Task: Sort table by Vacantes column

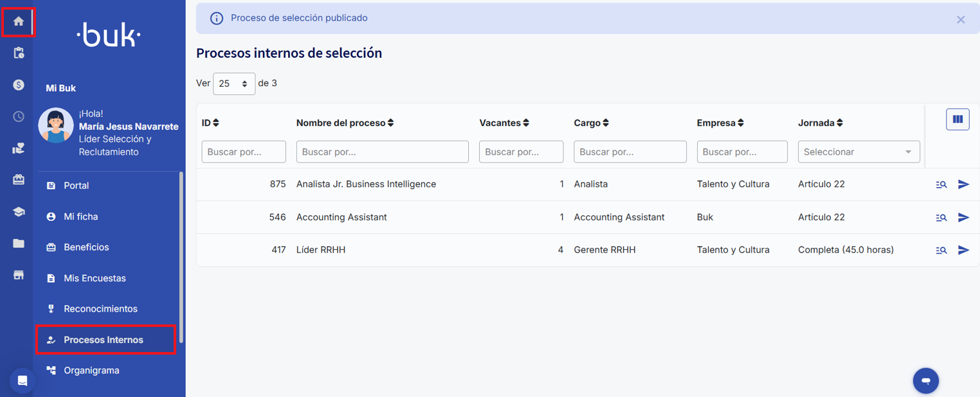Action: point(526,123)
